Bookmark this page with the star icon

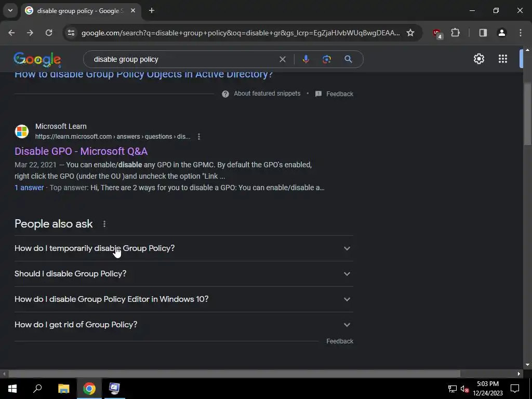(x=410, y=33)
